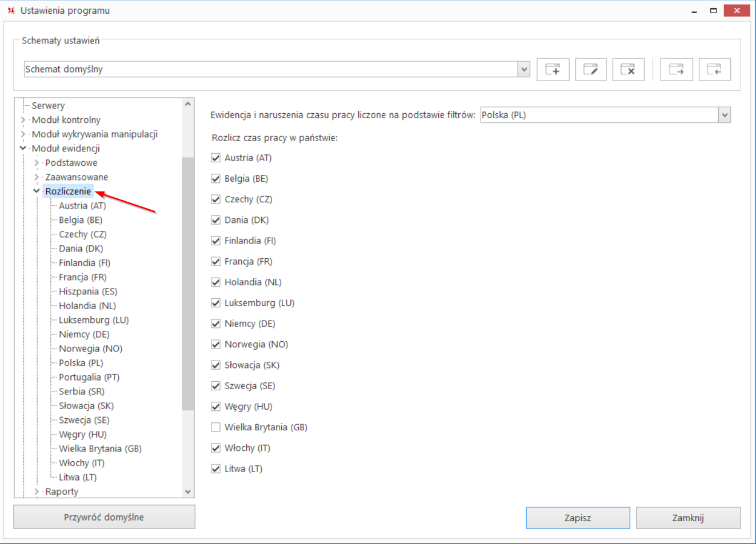Screen dimensions: 756x544
Task: Uncheck Niemcy (DE) country checkbox
Action: point(215,323)
